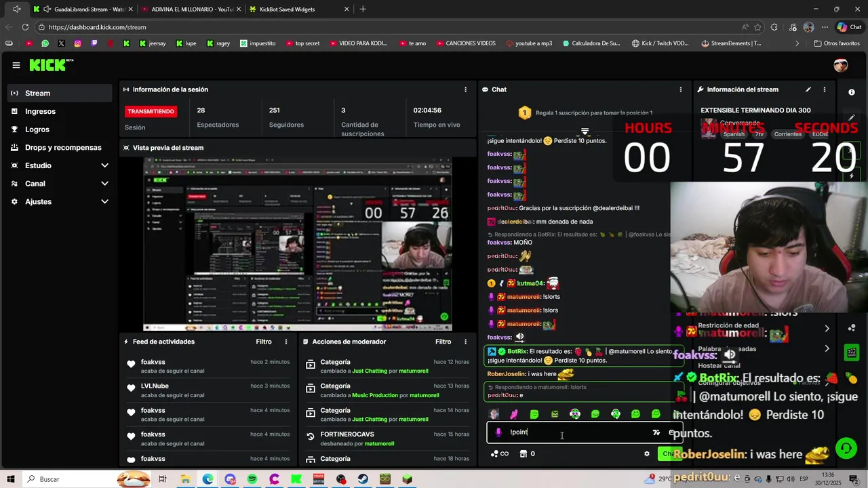Open Steam from the taskbar

pos(363,479)
